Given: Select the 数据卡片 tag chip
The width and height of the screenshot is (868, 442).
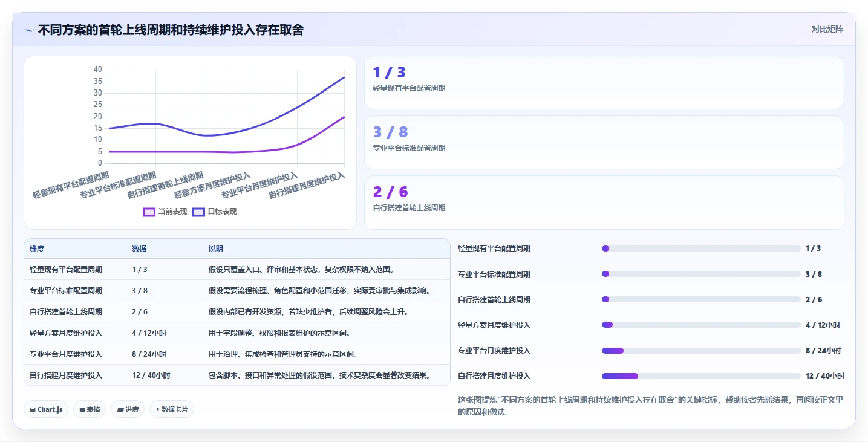Looking at the screenshot, I should tap(172, 409).
